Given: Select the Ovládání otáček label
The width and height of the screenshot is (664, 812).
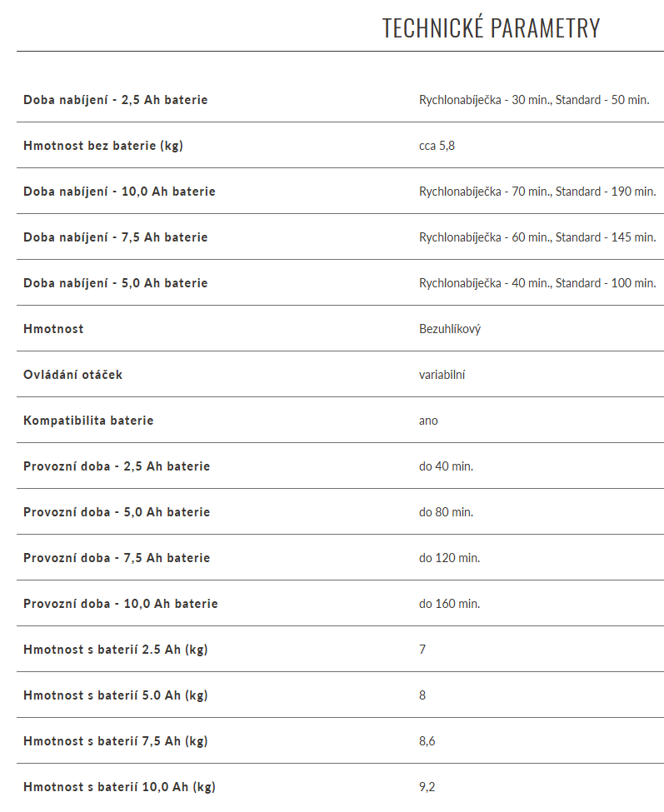Looking at the screenshot, I should point(72,375).
